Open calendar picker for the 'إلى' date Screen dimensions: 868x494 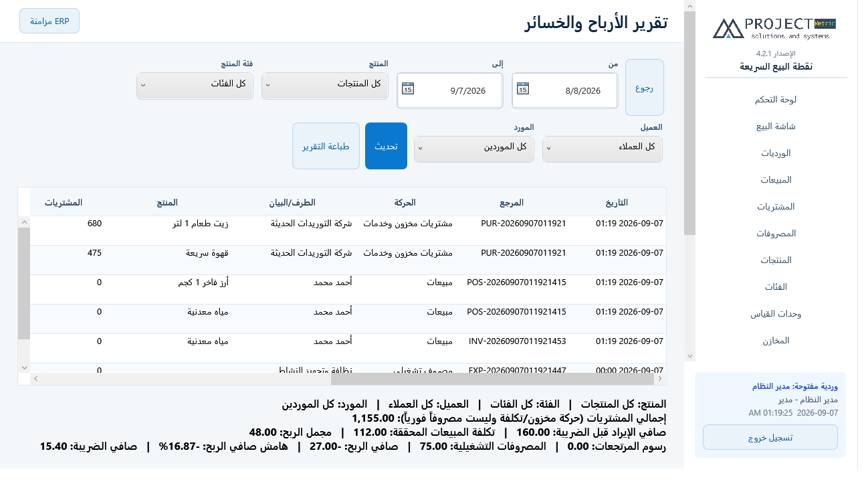click(408, 88)
